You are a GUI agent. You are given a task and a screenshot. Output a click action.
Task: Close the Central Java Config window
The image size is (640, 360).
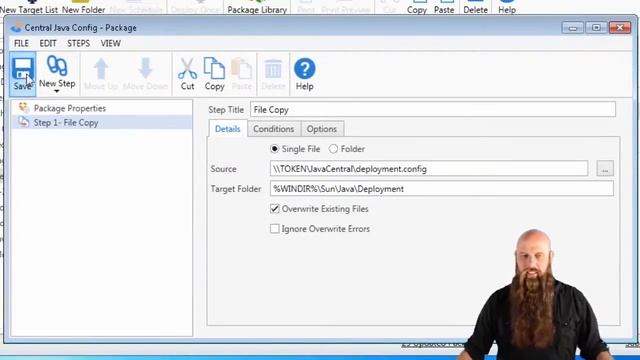[620, 28]
